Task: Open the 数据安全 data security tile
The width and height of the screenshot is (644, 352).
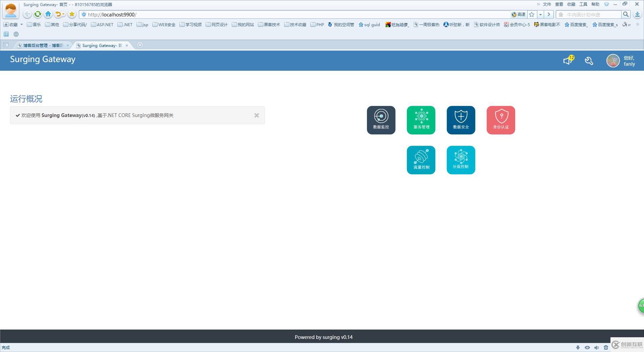Action: 461,120
